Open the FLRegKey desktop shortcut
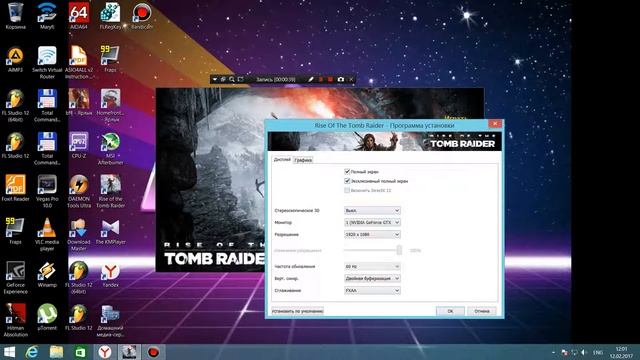 [x=111, y=16]
